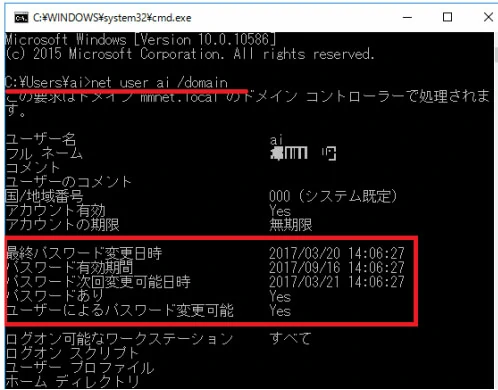Click the 'コメント' row label
498x390 pixels.
[x=33, y=167]
